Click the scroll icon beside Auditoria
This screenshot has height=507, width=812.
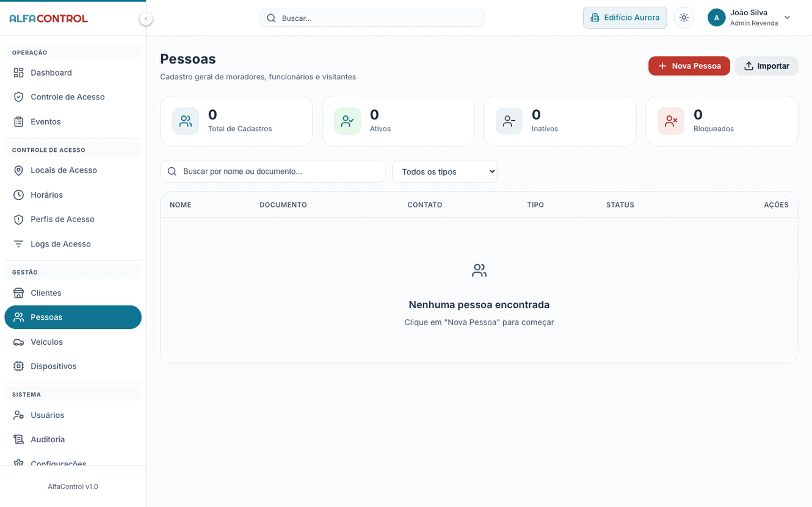coord(19,439)
